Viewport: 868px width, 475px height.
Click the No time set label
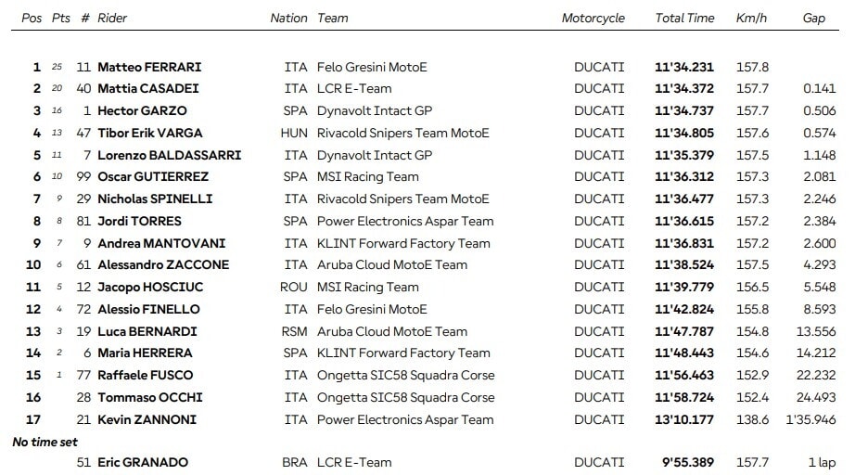click(45, 442)
